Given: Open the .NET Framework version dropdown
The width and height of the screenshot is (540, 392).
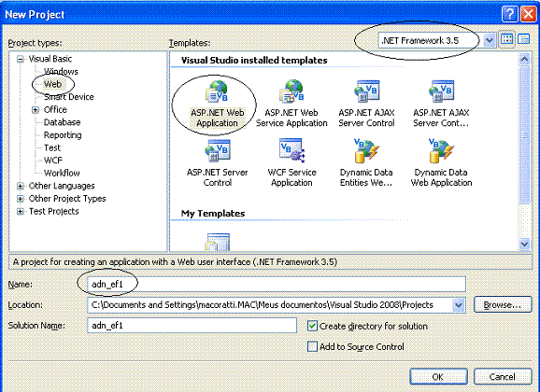Looking at the screenshot, I should (489, 41).
